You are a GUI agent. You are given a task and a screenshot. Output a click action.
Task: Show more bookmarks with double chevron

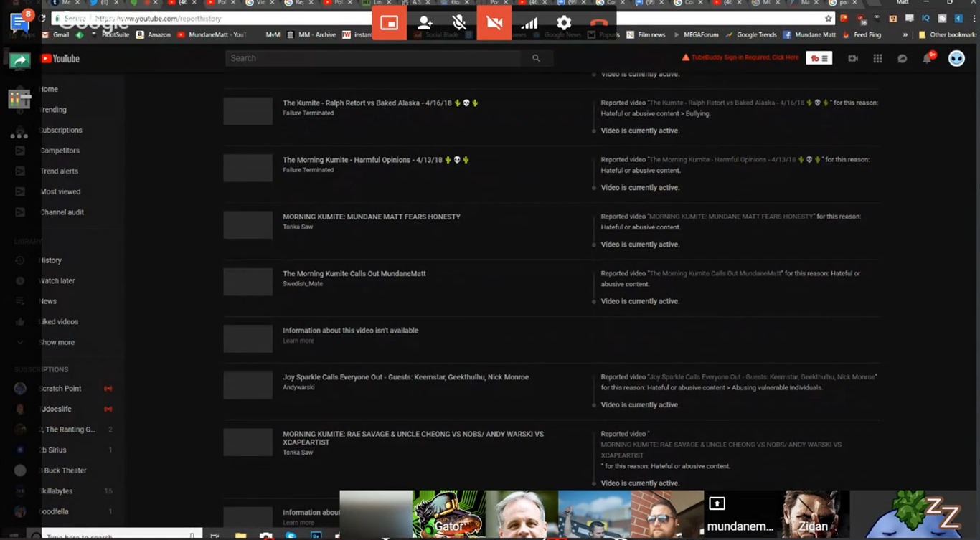(905, 34)
